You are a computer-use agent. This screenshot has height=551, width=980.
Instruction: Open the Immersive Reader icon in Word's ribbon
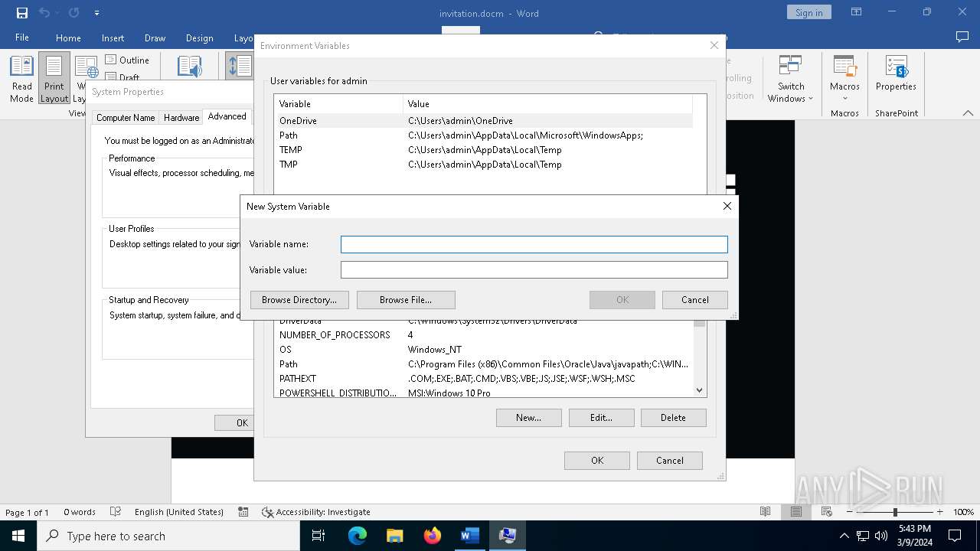[189, 67]
